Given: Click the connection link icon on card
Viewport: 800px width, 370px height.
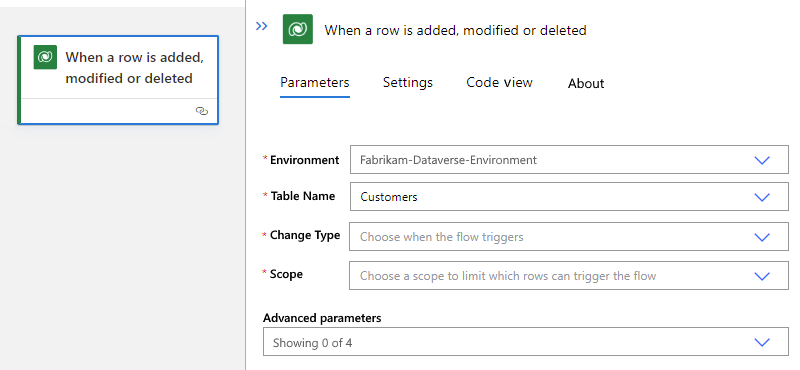Looking at the screenshot, I should [202, 111].
